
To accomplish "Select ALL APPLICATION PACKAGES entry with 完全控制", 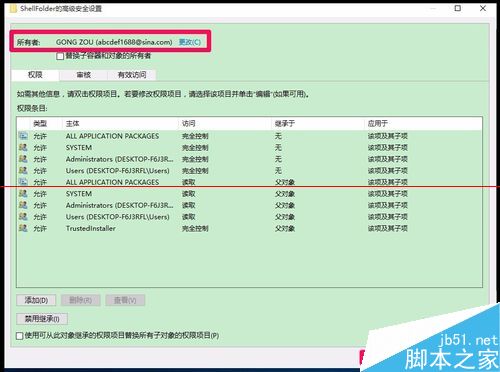I will (249, 136).
